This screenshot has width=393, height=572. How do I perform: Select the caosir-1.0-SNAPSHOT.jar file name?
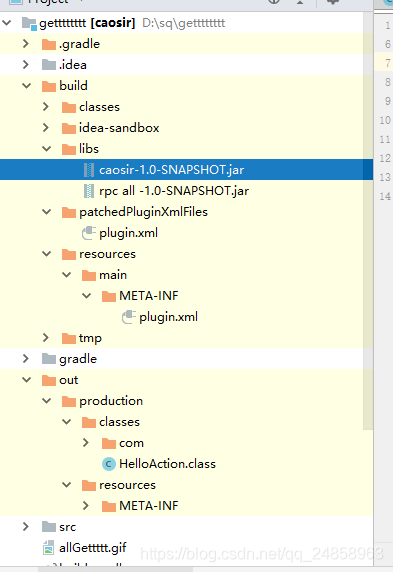pyautogui.click(x=172, y=170)
